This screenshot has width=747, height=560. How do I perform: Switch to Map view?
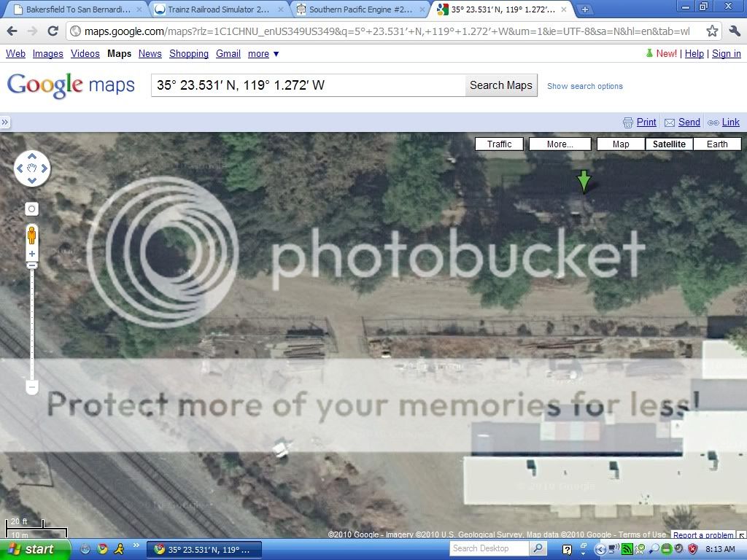click(621, 144)
